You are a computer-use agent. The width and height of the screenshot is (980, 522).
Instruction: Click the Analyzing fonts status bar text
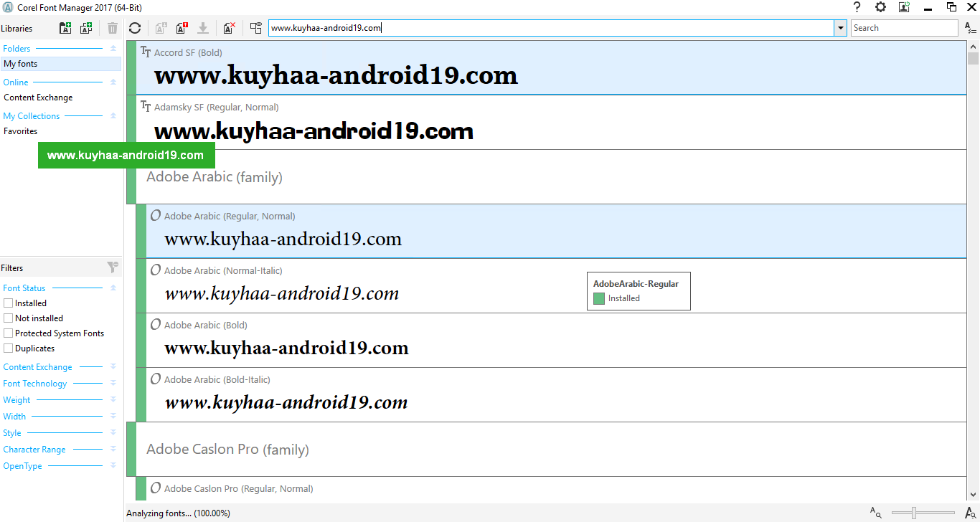[x=178, y=513]
